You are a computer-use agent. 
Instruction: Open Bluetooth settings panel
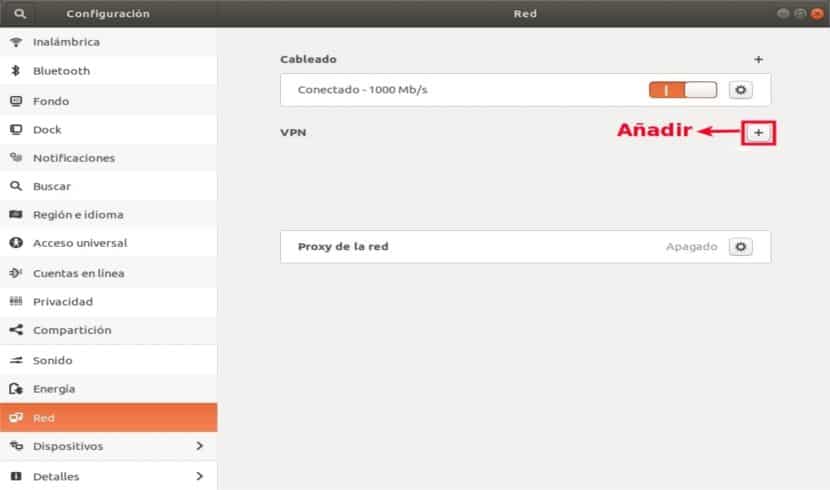click(109, 70)
